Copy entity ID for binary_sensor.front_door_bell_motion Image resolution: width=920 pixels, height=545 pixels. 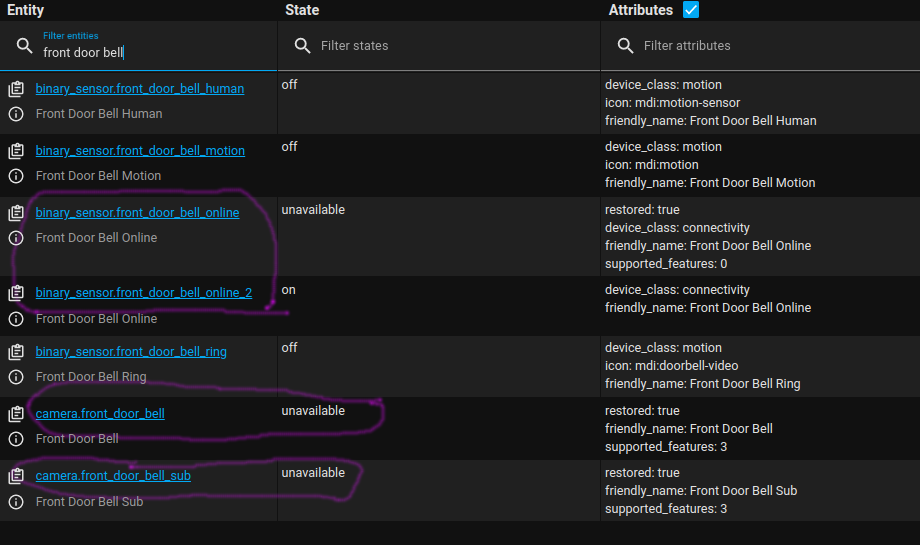click(16, 151)
